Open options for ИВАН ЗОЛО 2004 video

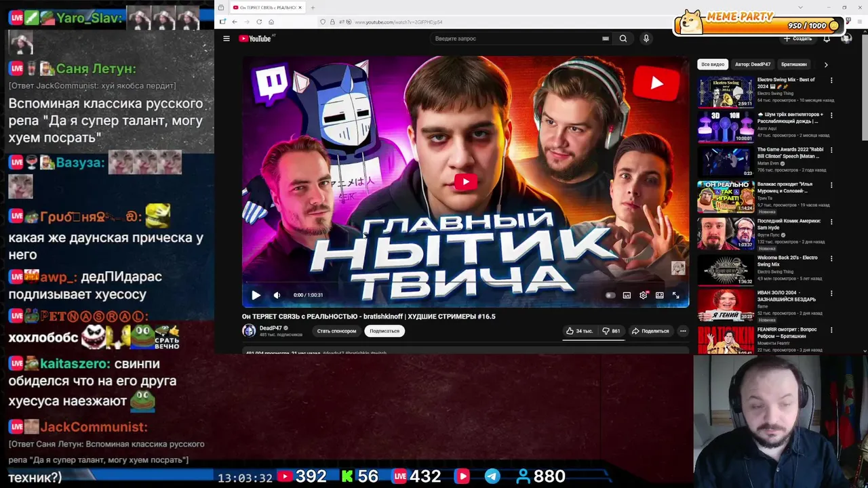[x=831, y=294]
